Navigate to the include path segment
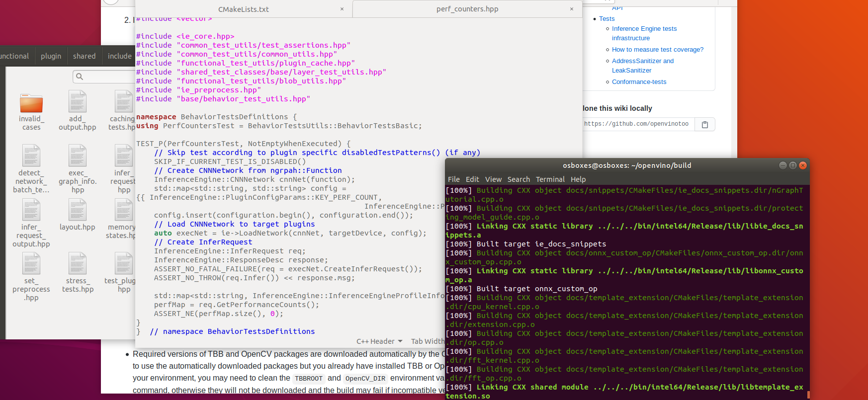Screen dimensions: 868x400 [119, 56]
